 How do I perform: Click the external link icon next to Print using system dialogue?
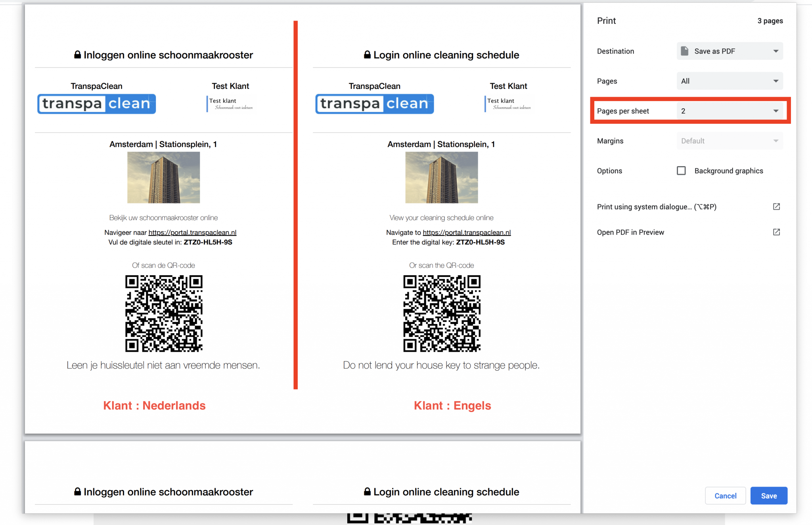pyautogui.click(x=777, y=207)
